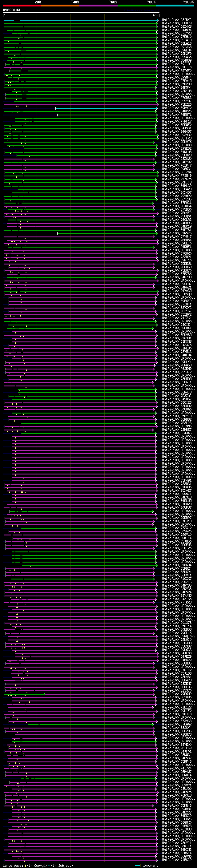This screenshot has height=868, width=197.
Task: Click the UniRef100_B9SYU7 label
Action: [x=177, y=101]
